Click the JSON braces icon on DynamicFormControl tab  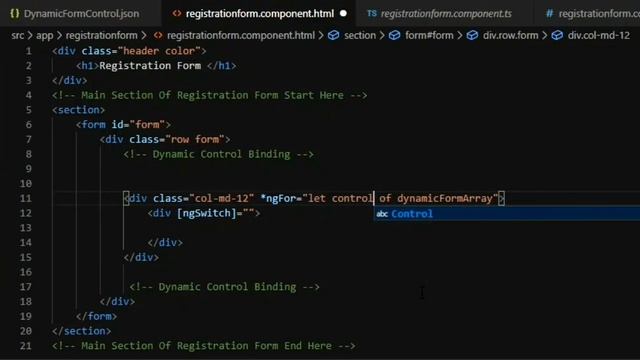tap(14, 13)
